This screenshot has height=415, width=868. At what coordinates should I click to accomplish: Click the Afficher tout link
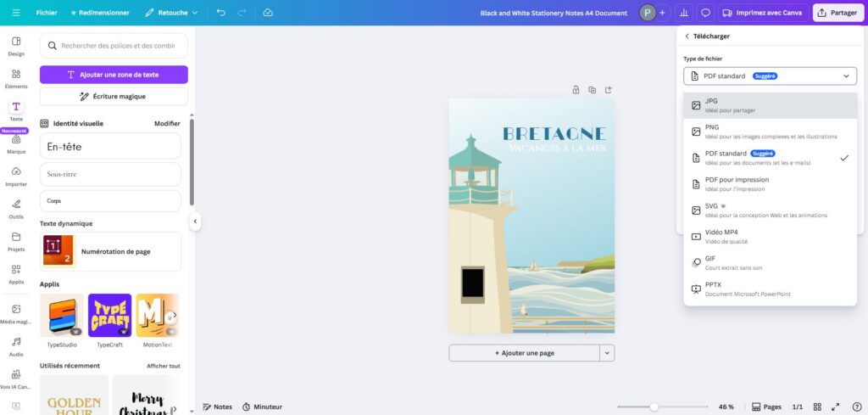click(163, 366)
